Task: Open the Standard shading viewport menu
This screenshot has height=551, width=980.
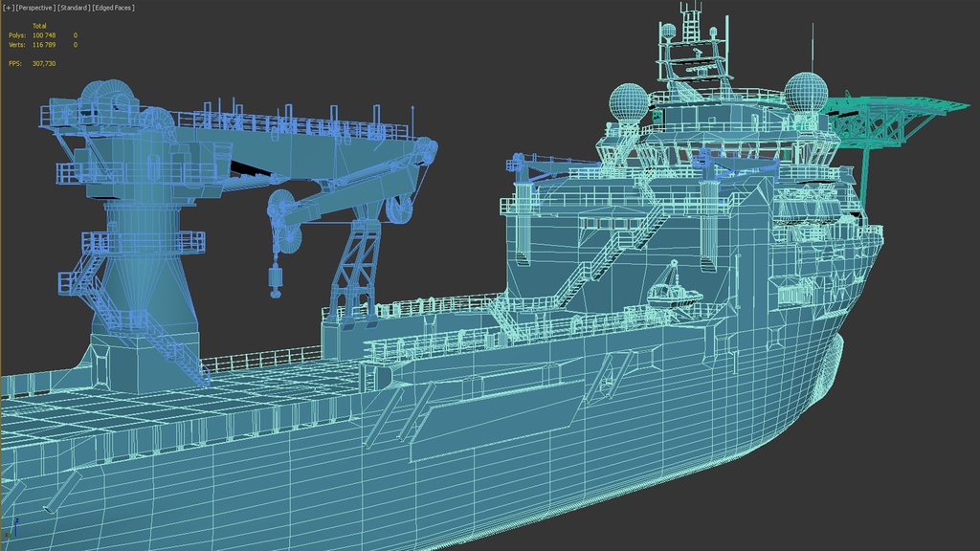Action: coord(74,8)
